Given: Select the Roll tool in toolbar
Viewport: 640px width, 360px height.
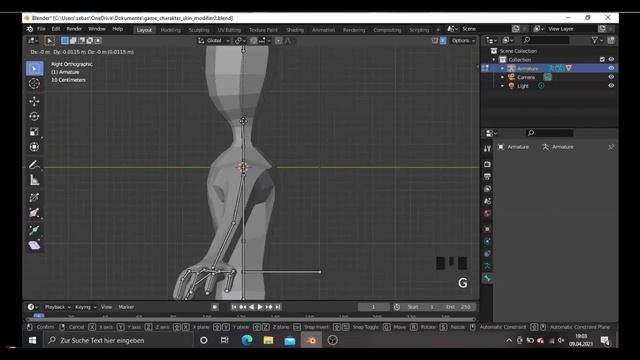Looking at the screenshot, I should pyautogui.click(x=34, y=198).
